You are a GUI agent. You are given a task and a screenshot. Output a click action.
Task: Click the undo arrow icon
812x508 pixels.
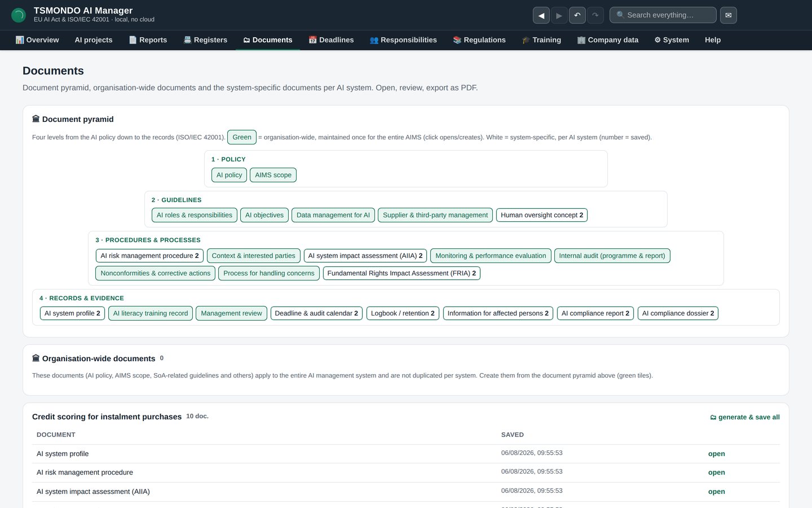577,15
